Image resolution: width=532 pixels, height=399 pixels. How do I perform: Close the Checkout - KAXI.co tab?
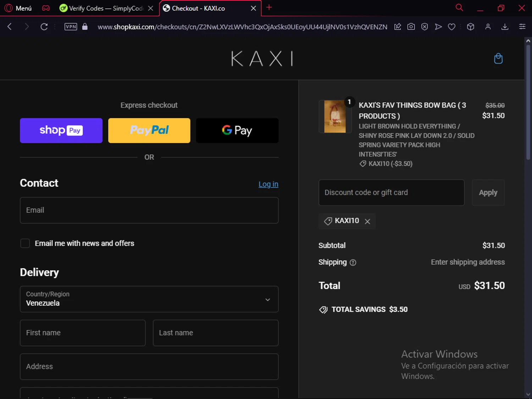[x=253, y=8]
